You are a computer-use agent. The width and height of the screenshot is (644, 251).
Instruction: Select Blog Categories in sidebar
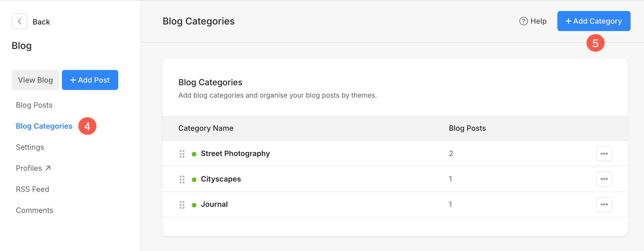tap(44, 126)
